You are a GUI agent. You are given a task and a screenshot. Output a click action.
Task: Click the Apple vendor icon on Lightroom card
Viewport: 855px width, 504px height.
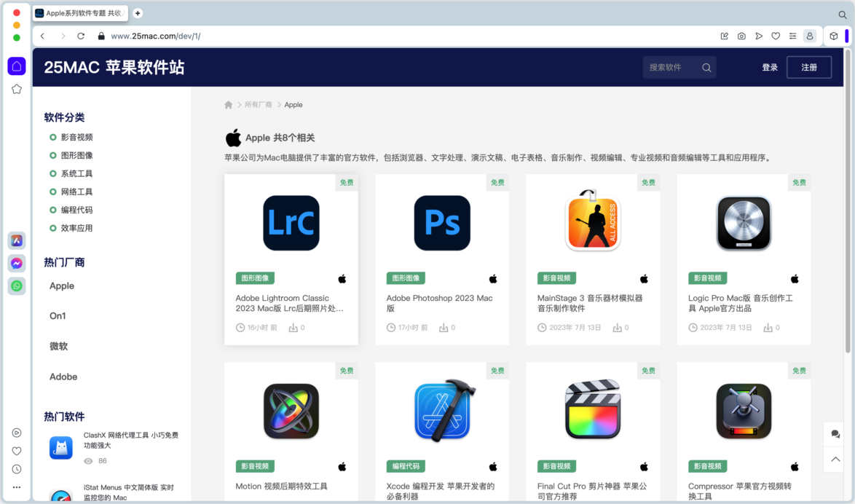[342, 279]
